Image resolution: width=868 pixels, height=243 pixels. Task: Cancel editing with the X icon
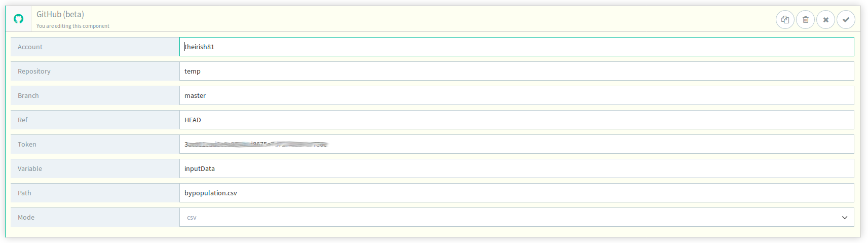[825, 20]
